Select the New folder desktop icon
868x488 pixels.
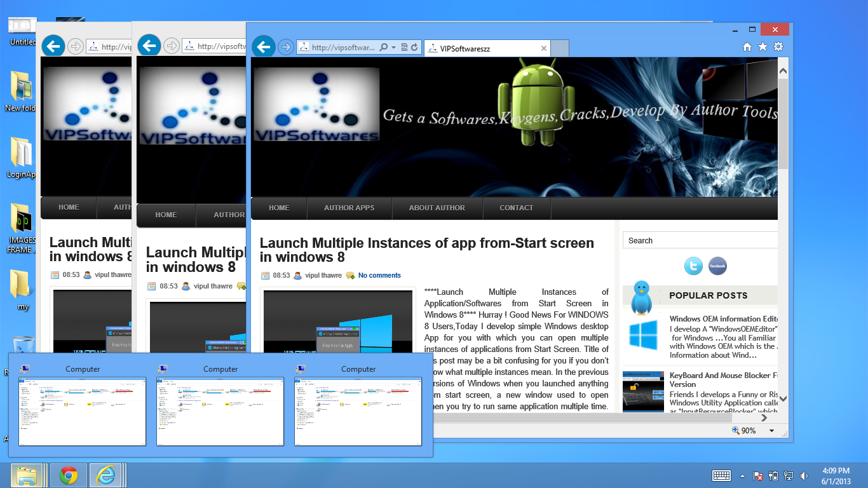21,92
